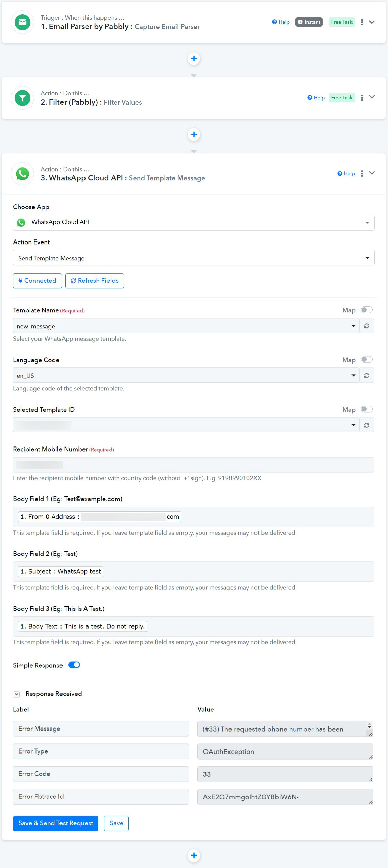Click the Error Fbtrace Id value field

tap(285, 797)
